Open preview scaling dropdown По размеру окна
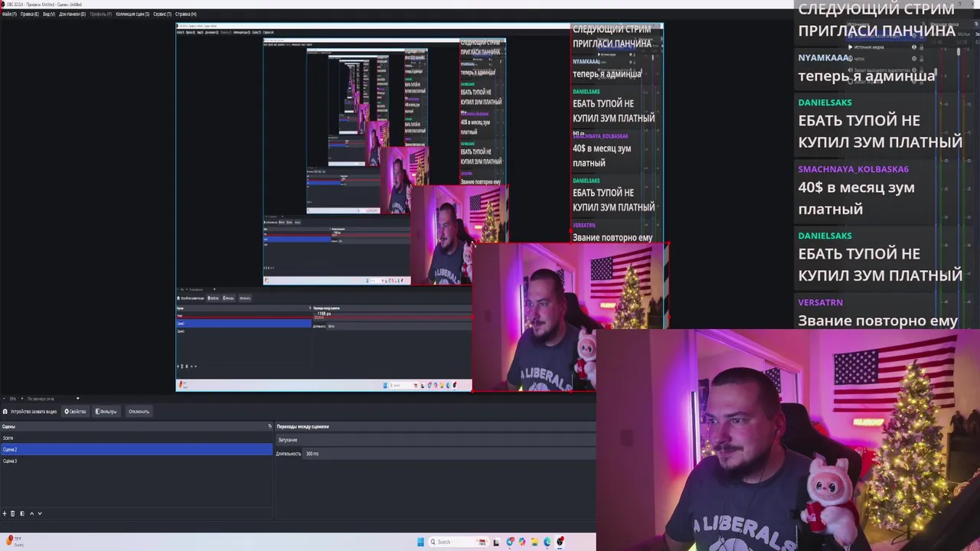Image resolution: width=980 pixels, height=551 pixels. [54, 399]
